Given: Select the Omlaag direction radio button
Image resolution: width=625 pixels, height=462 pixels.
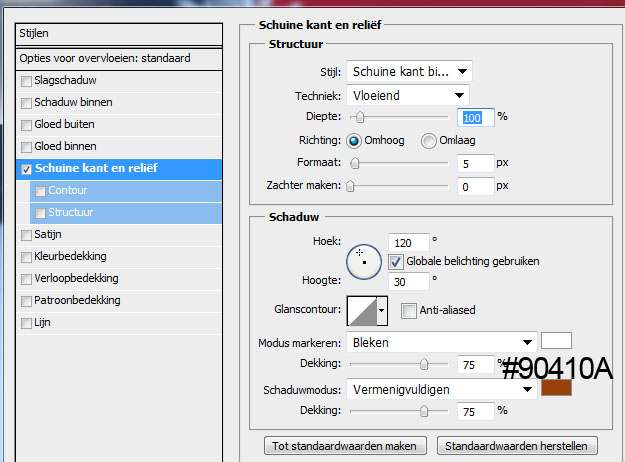Looking at the screenshot, I should coord(428,141).
